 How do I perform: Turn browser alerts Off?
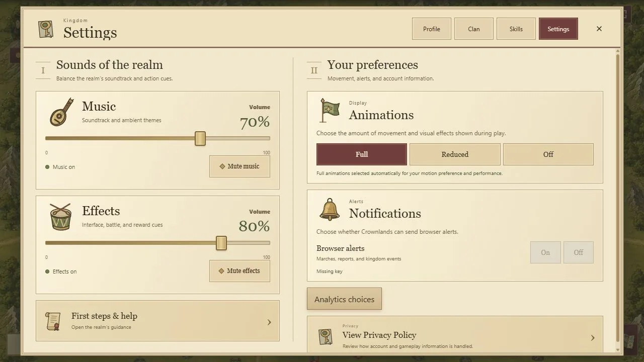tap(579, 252)
